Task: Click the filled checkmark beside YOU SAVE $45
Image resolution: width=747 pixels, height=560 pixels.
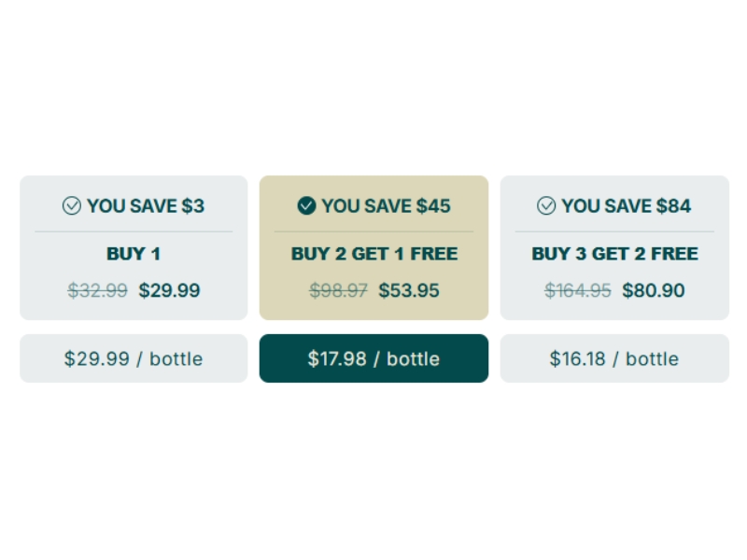Action: 306,206
